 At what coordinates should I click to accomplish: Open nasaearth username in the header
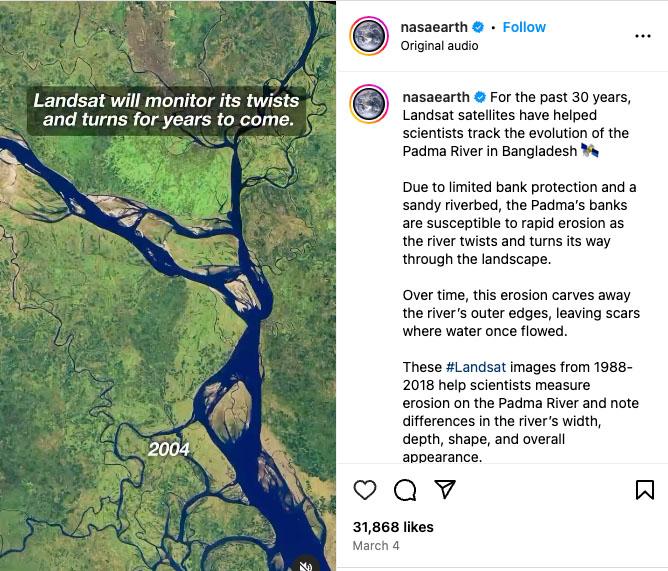[x=435, y=27]
